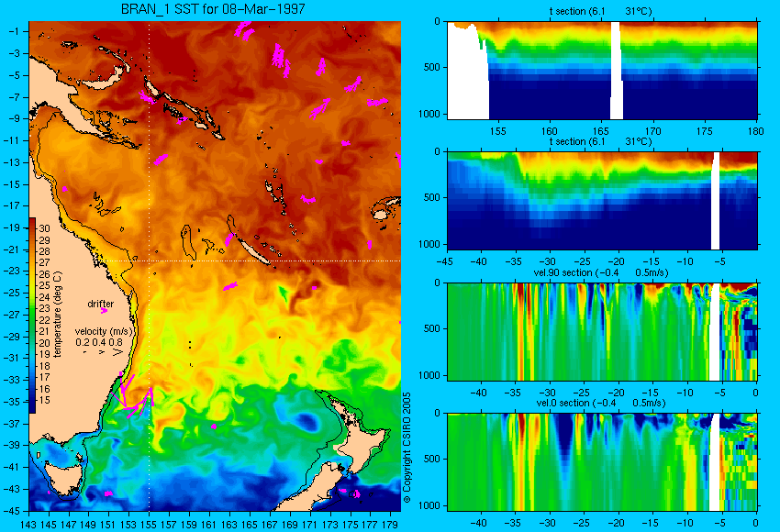Click the second "t section" plot with latitude axis
This screenshot has width=780, height=532.
tap(602, 200)
